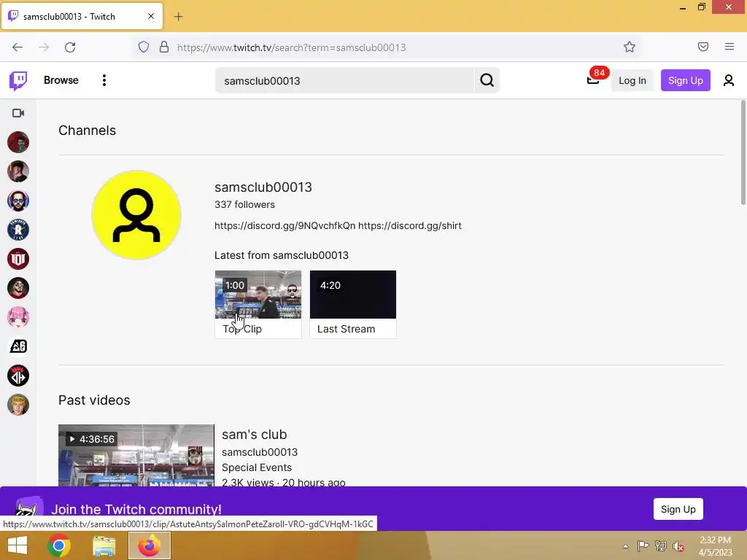This screenshot has height=560, width=747.
Task: Click the browser forward arrow
Action: (44, 47)
